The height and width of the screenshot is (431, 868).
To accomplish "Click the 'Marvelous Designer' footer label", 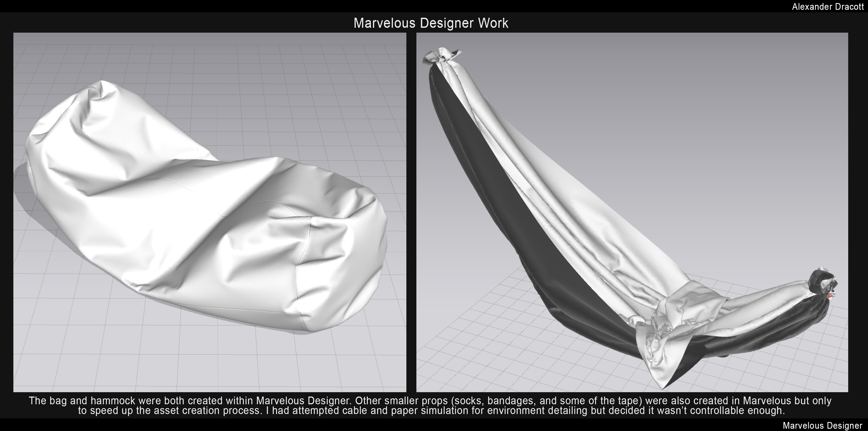I will (823, 426).
